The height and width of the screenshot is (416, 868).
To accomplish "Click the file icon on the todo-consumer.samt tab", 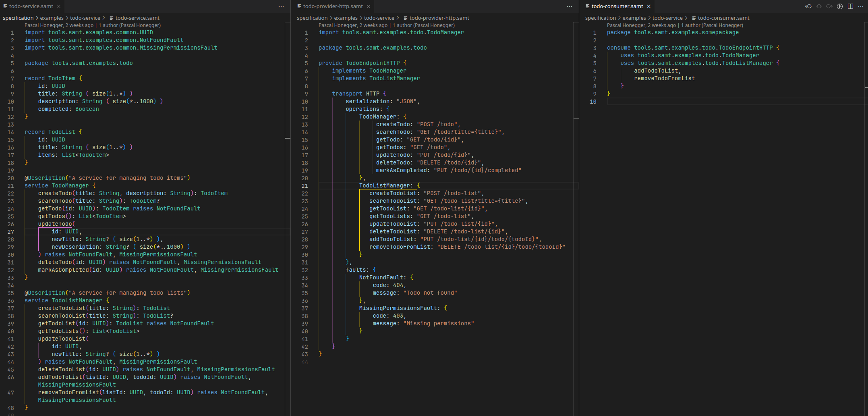I will pos(588,6).
